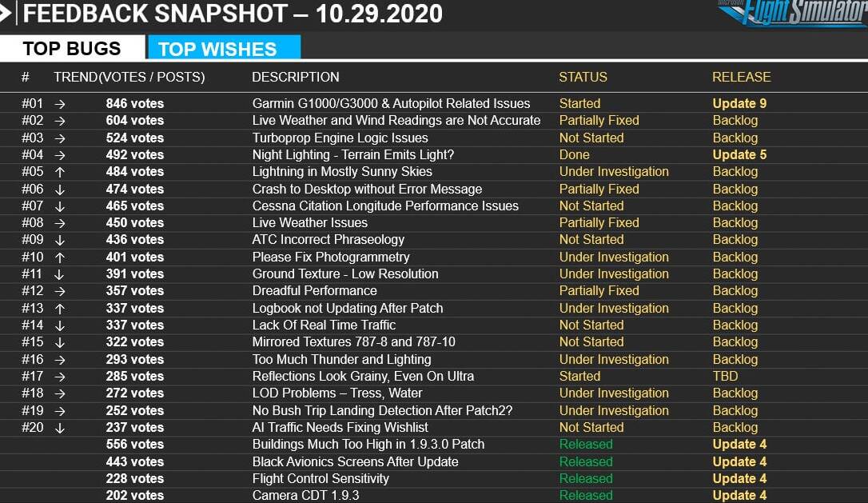This screenshot has height=503, width=868.
Task: Click the trend arrow in row #17
Action: [x=60, y=377]
